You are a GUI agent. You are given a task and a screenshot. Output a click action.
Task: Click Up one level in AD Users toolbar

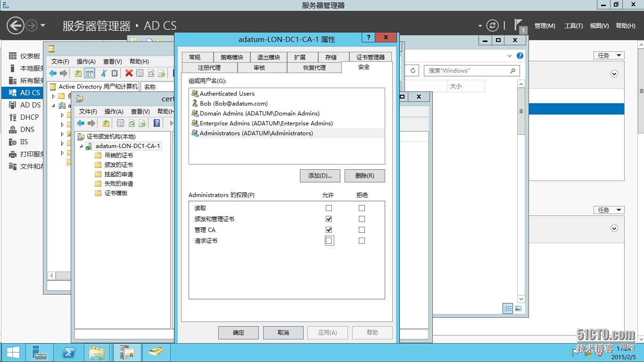pyautogui.click(x=78, y=73)
